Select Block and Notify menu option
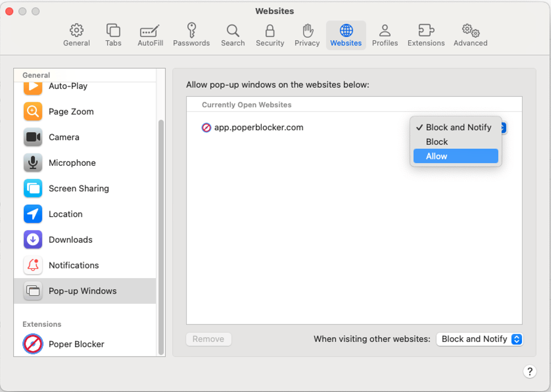Image resolution: width=551 pixels, height=392 pixels. [x=455, y=127]
